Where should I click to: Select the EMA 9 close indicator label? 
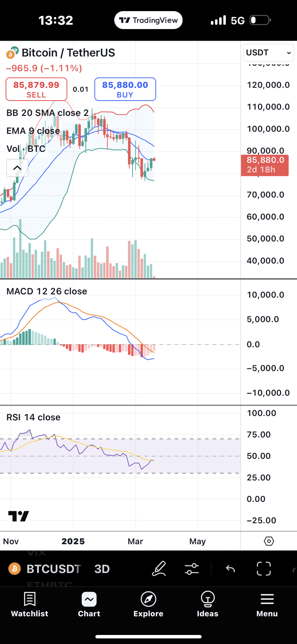coord(33,131)
